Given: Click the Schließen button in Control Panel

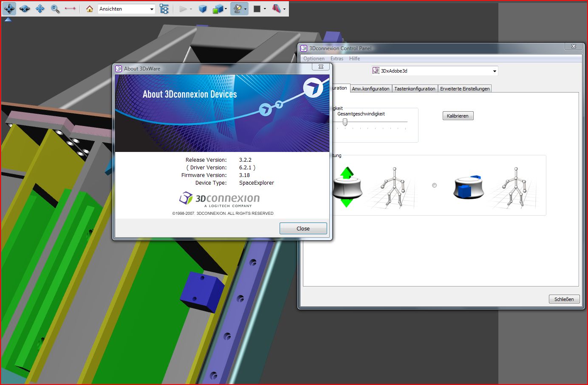Looking at the screenshot, I should pyautogui.click(x=564, y=299).
